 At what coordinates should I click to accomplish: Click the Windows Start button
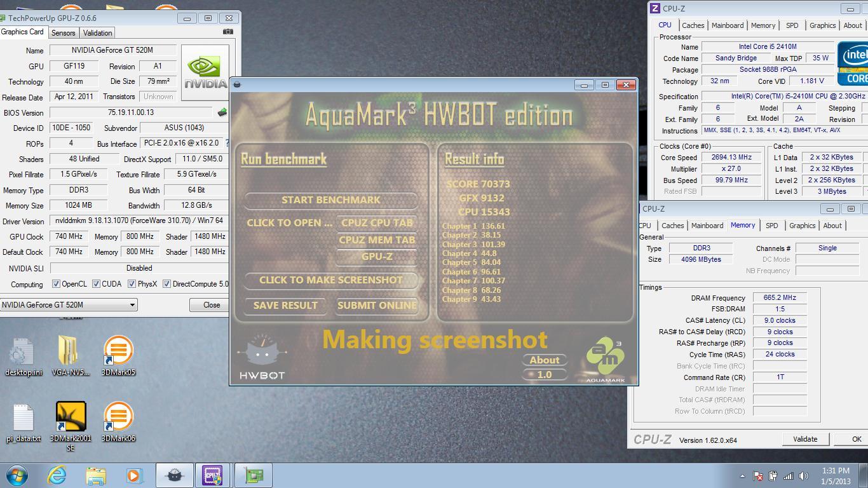click(17, 475)
